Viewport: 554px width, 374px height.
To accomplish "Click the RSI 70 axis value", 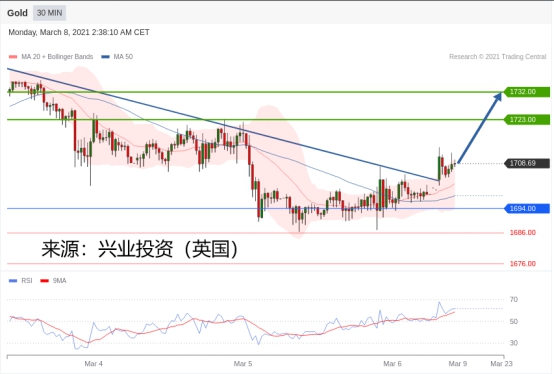I will click(514, 299).
